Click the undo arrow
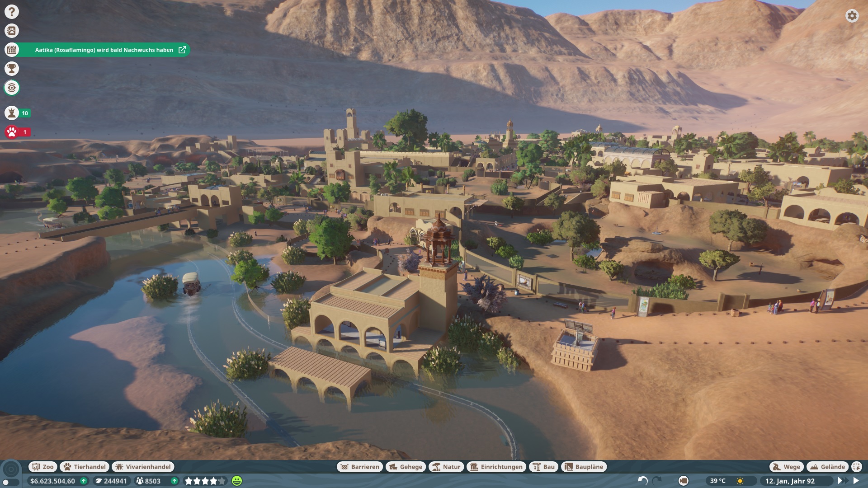 642,481
